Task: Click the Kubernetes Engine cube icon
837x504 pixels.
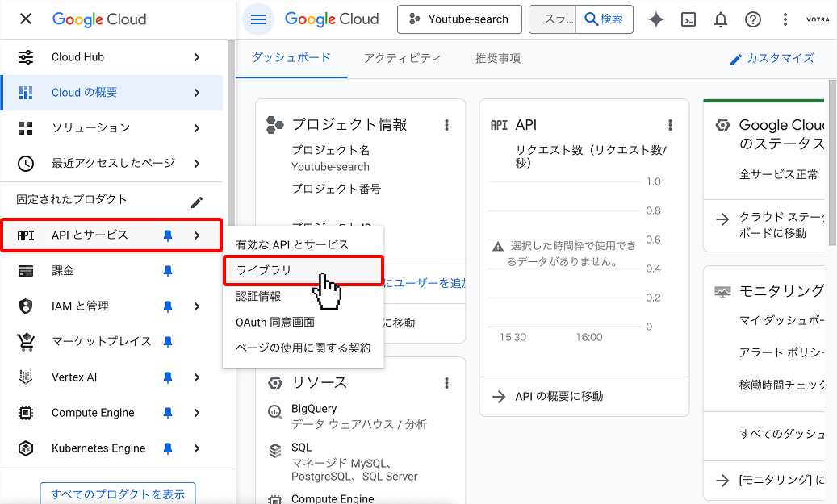Action: (x=26, y=448)
